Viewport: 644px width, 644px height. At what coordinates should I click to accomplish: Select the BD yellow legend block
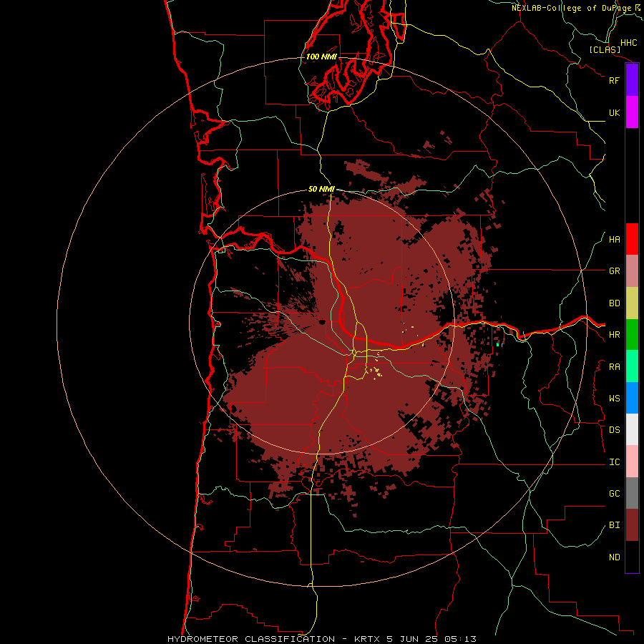[x=632, y=303]
